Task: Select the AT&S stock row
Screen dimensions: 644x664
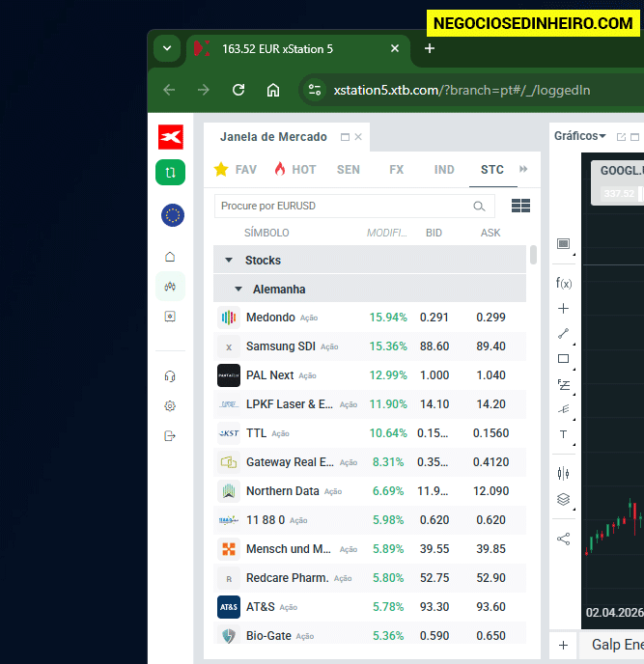Action: click(x=370, y=607)
